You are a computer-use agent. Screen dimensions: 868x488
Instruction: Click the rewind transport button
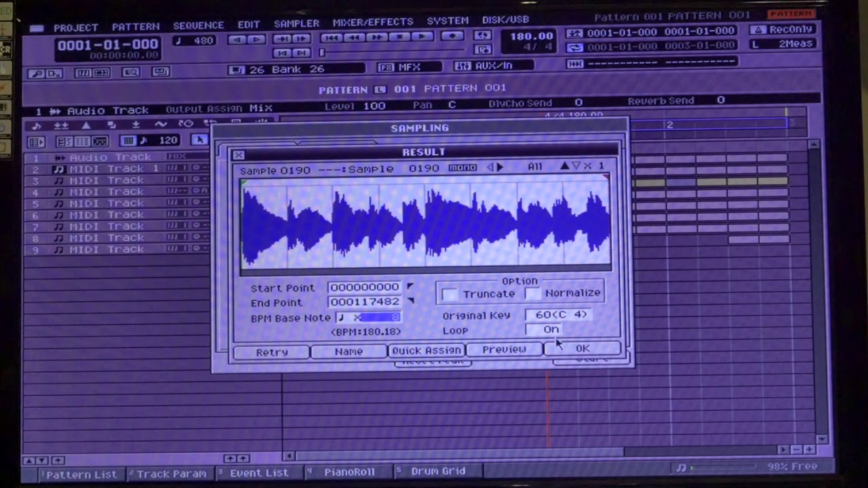354,37
